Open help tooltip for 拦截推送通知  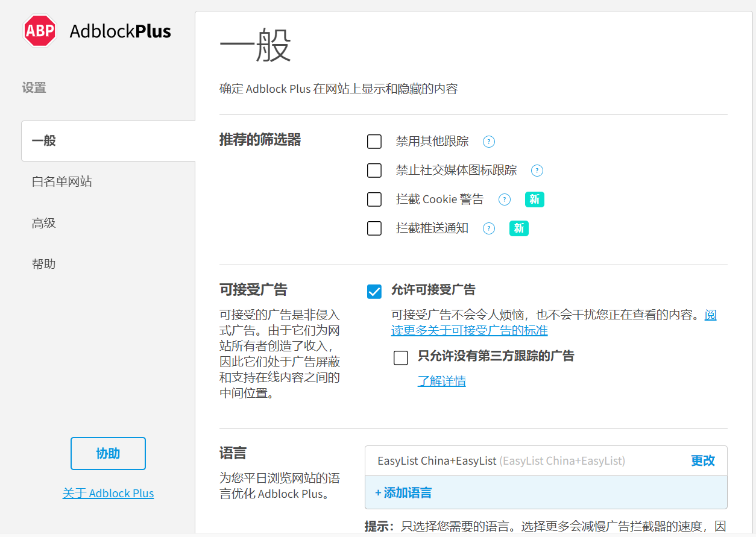pos(489,228)
